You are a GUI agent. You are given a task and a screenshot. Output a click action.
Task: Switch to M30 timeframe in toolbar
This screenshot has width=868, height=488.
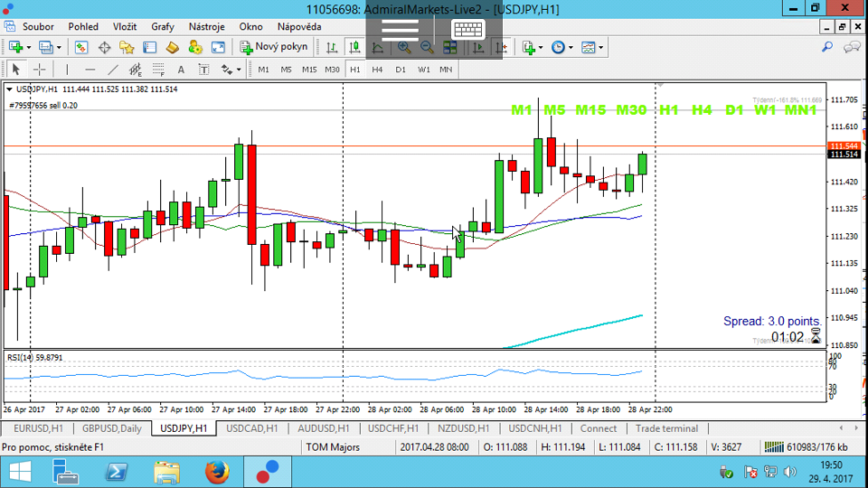[332, 70]
